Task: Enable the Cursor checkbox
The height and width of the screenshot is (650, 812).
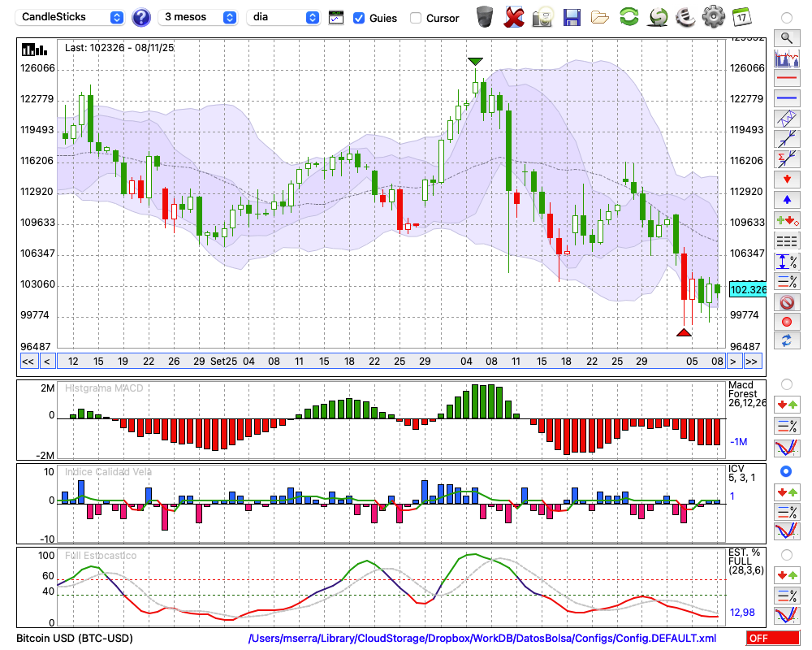Action: (x=416, y=18)
